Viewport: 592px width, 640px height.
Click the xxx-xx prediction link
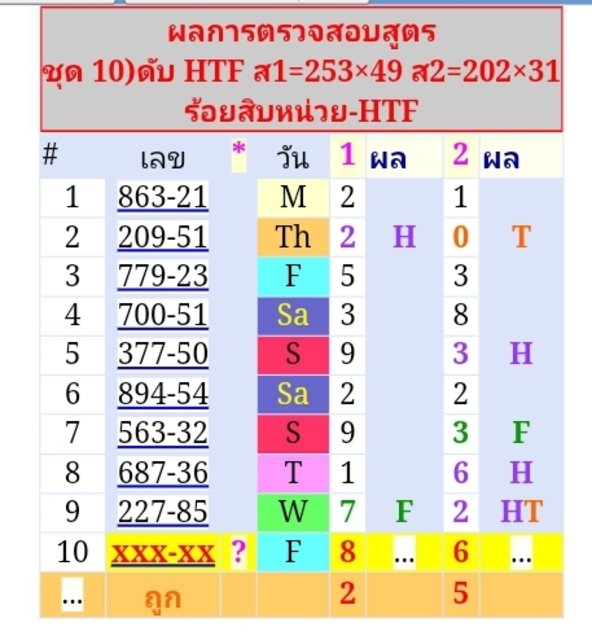coord(163,553)
